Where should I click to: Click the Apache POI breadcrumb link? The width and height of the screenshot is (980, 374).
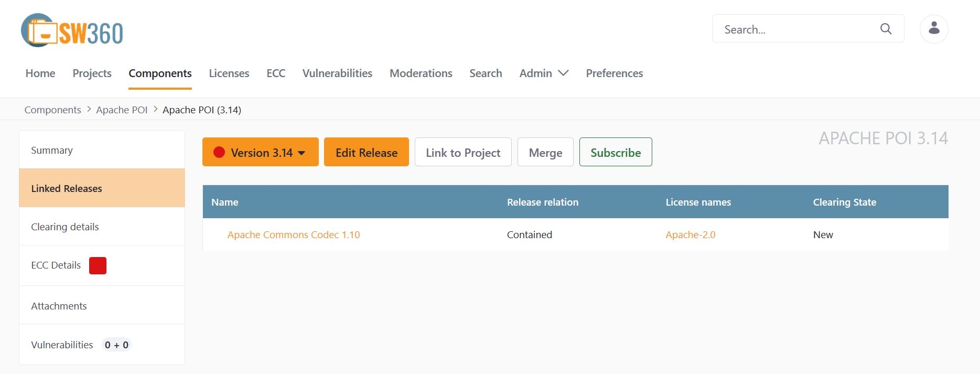pyautogui.click(x=122, y=110)
